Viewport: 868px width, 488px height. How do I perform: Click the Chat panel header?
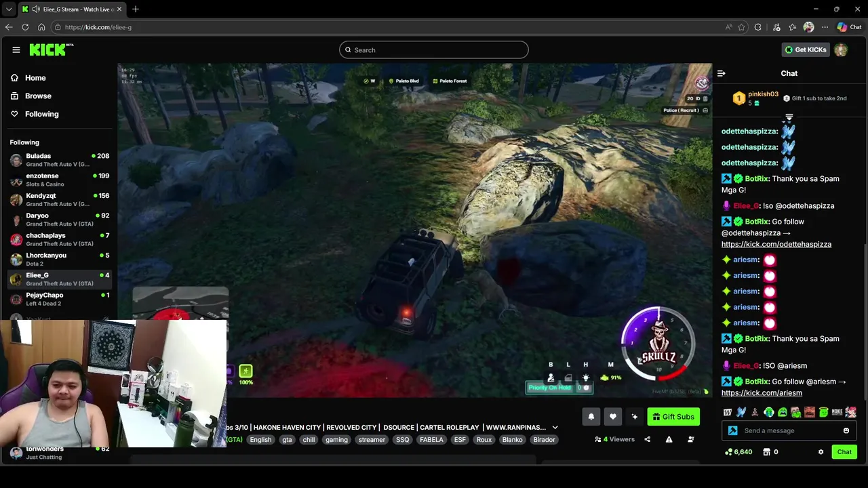coord(789,73)
